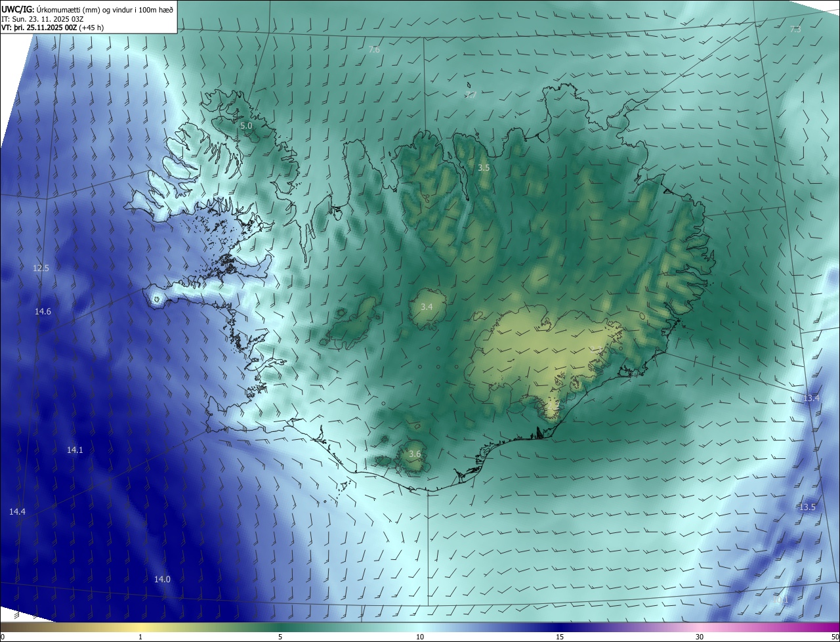Click the 13.4 value label
Screen dimensions: 840x642
pyautogui.click(x=812, y=398)
